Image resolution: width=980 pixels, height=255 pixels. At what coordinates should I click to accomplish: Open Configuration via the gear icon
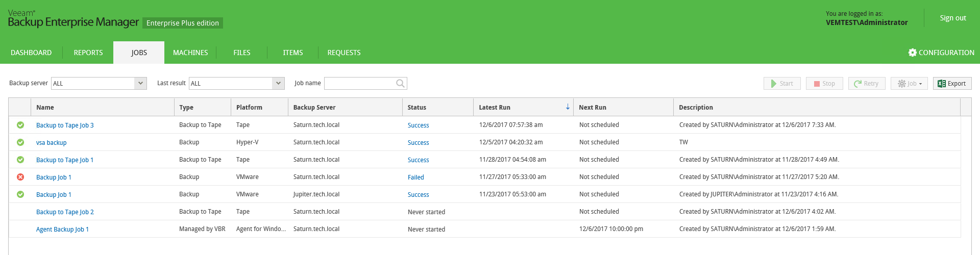pyautogui.click(x=913, y=53)
